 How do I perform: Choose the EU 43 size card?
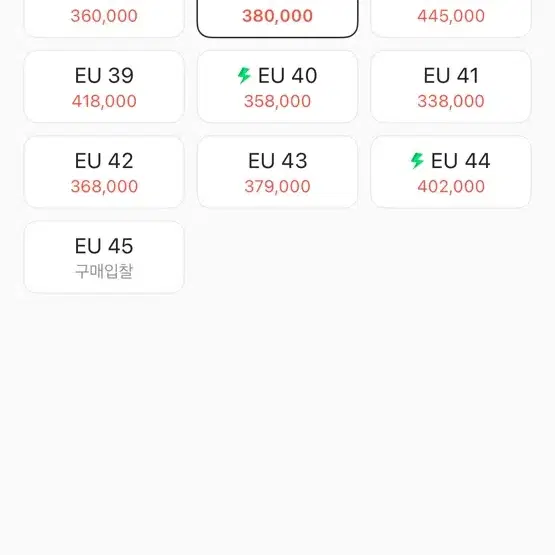[x=278, y=172]
